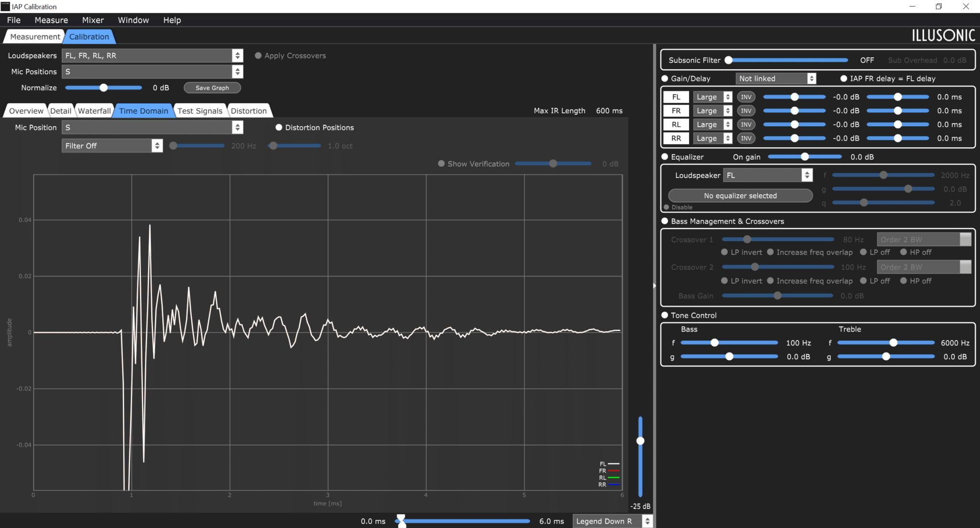Open the Window menu
Image resolution: width=980 pixels, height=528 pixels.
134,20
